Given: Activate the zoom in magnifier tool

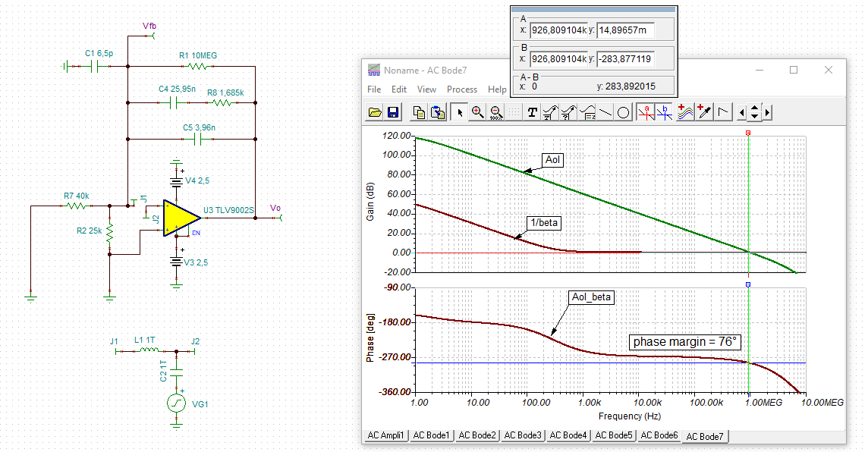Looking at the screenshot, I should point(477,112).
